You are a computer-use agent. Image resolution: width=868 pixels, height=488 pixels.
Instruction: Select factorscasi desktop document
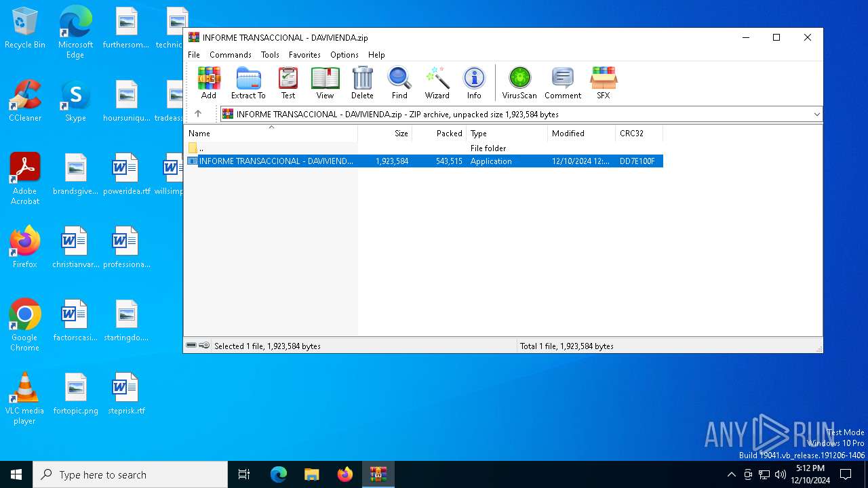click(x=75, y=321)
